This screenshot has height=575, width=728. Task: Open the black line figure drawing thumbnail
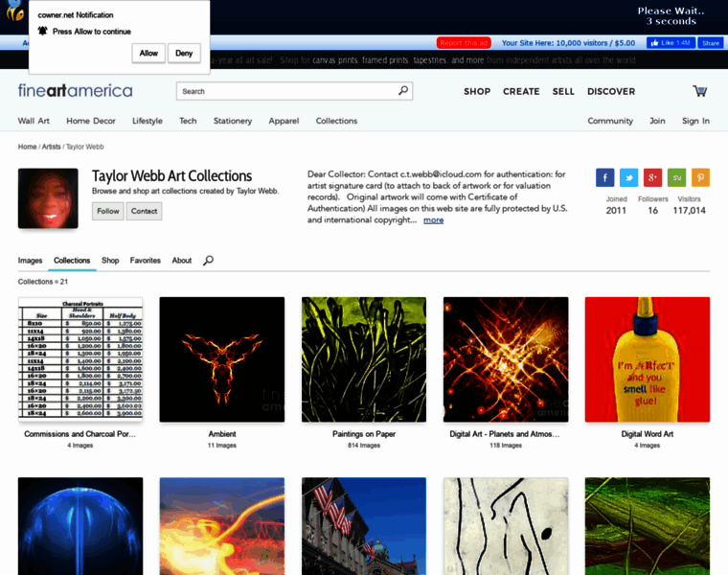click(506, 526)
